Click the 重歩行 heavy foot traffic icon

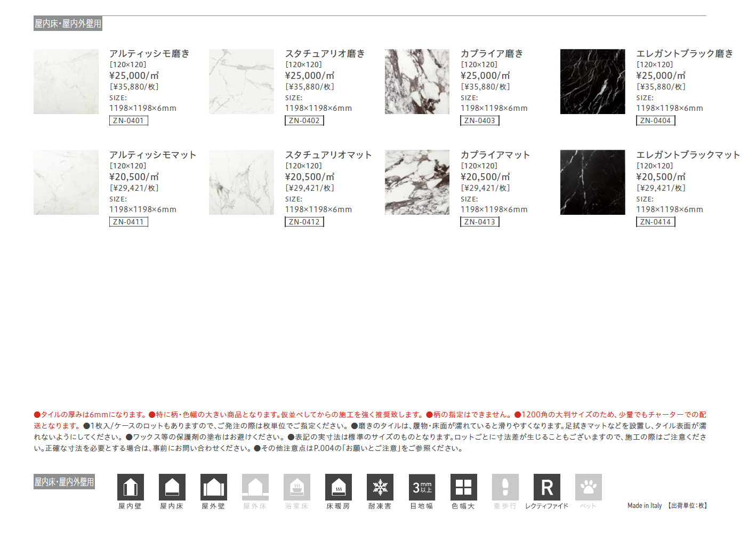(505, 487)
